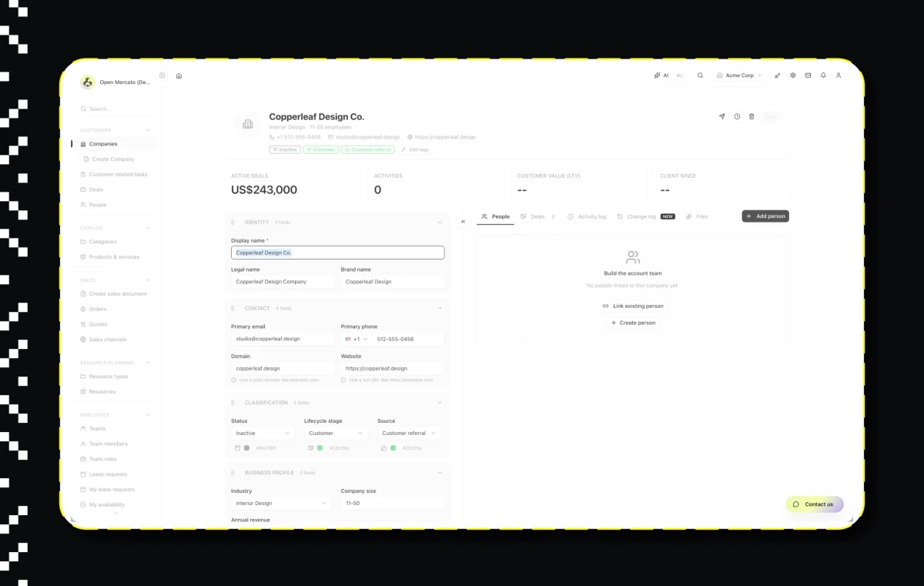Screen dimensions: 924x586
Task: Click the globe icon next to website URL
Action: point(410,137)
